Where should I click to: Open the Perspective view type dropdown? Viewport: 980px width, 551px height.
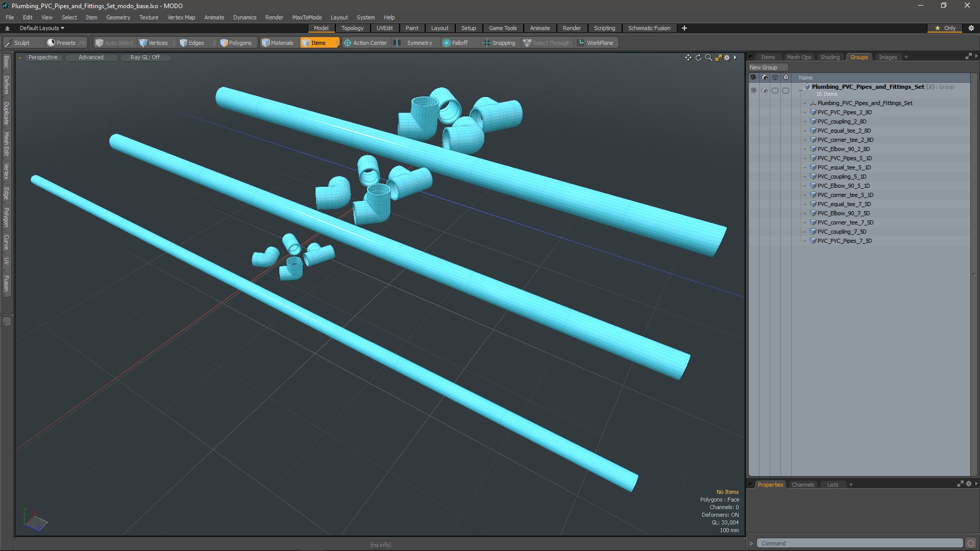click(x=43, y=57)
